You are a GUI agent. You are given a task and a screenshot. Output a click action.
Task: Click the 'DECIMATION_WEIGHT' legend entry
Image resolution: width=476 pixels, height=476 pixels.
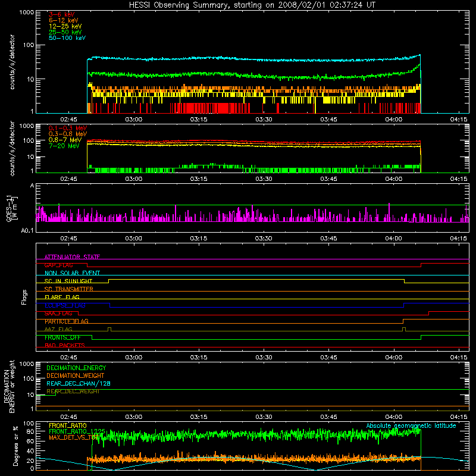[76, 375]
